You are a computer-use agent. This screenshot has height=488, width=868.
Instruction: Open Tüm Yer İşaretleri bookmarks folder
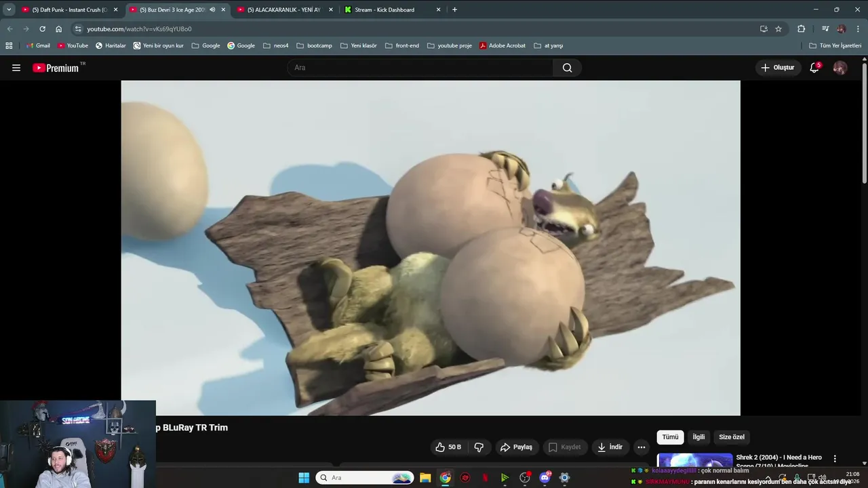click(835, 45)
